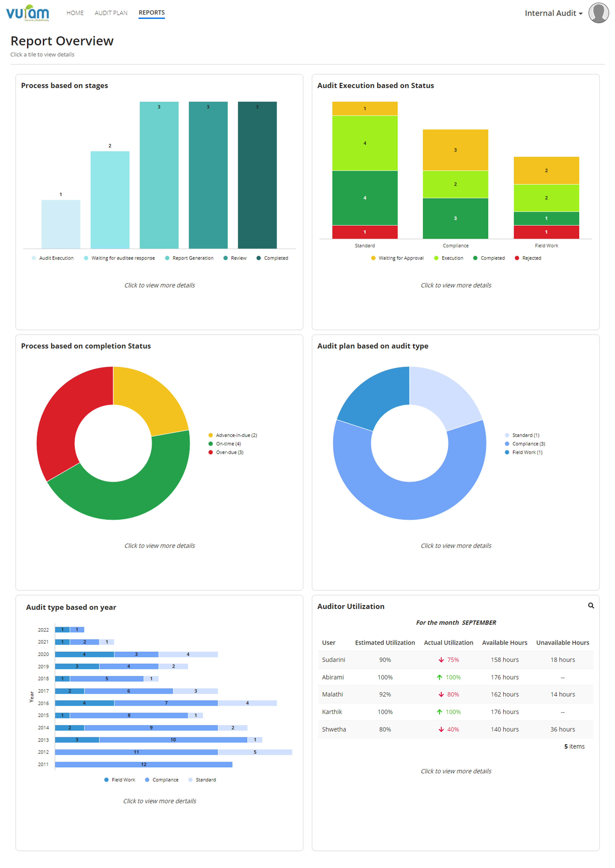This screenshot has width=615, height=868.
Task: Toggle the Waiting for auditee response legend entry
Action: pos(119,258)
